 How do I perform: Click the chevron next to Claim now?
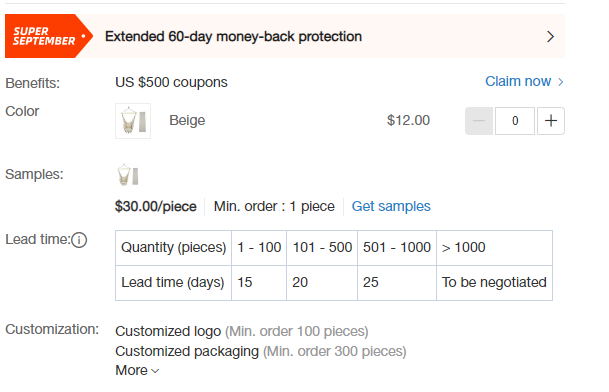[x=560, y=82]
